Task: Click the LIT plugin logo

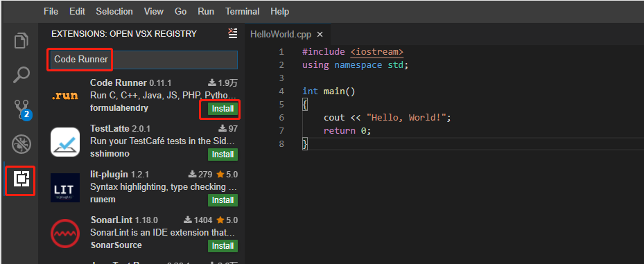Action: click(x=65, y=188)
